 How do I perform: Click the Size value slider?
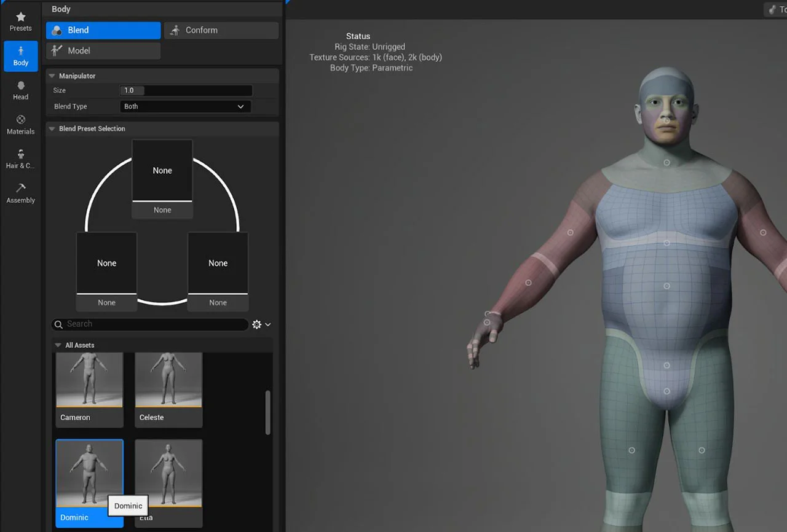pos(186,90)
